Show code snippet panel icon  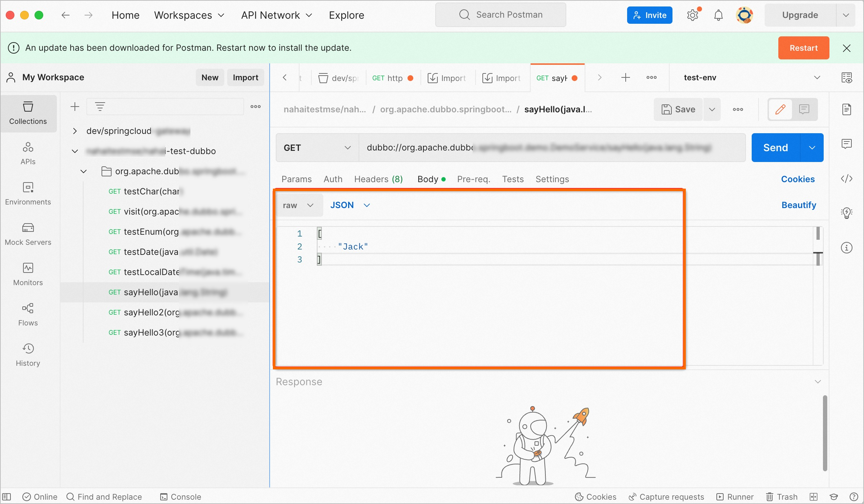click(x=846, y=179)
